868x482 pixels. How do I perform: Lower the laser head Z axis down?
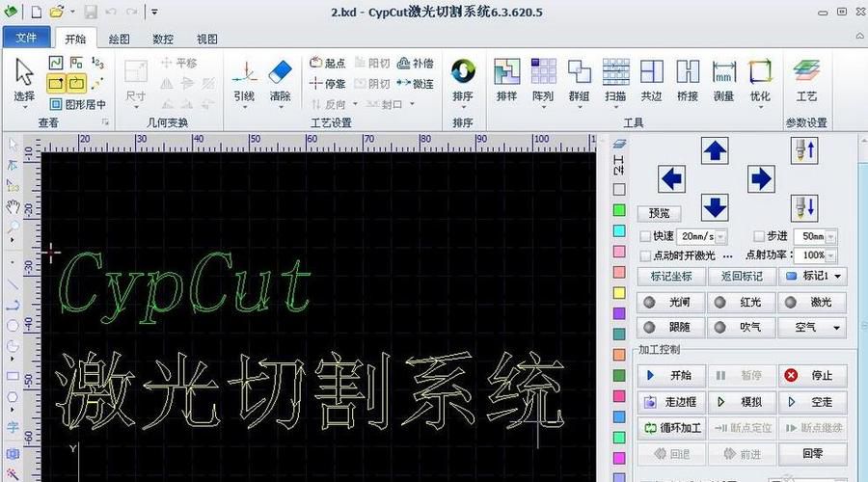point(804,208)
